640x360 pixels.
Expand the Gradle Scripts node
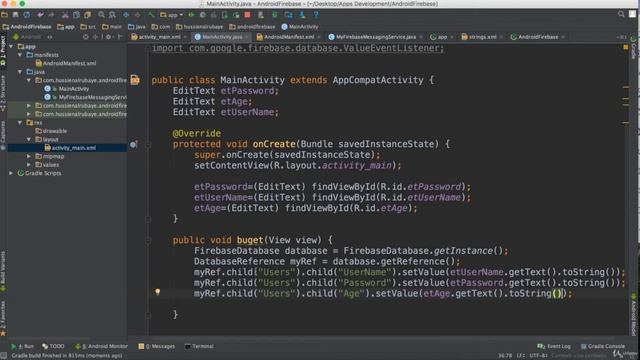pos(11,173)
